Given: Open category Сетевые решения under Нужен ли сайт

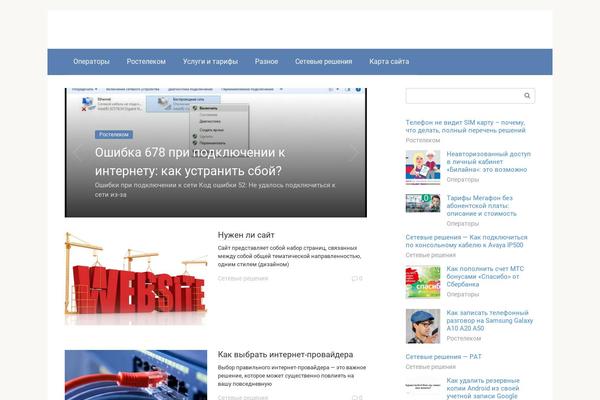Looking at the screenshot, I should tap(243, 278).
